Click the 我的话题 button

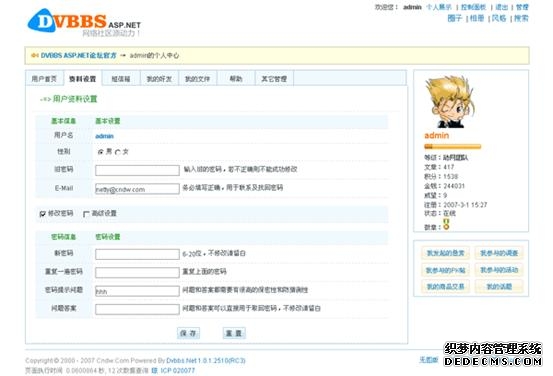pyautogui.click(x=499, y=286)
